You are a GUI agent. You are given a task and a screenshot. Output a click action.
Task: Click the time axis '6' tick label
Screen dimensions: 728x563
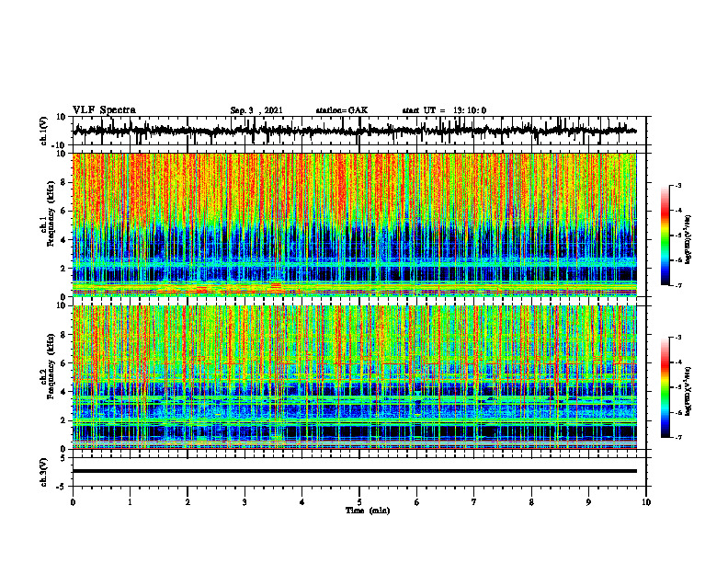pyautogui.click(x=417, y=502)
